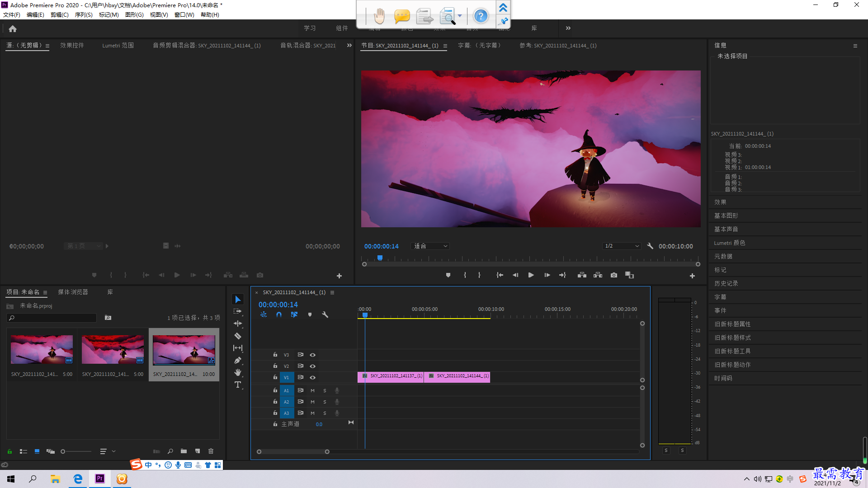
Task: Open Info panel menu icon
Action: pyautogui.click(x=855, y=46)
